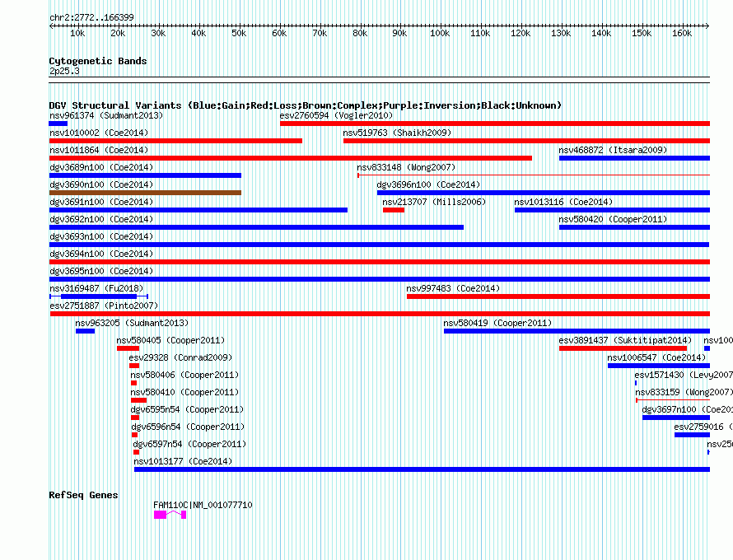Select the nsv963205 (Sudmant2013) blue bar
Image resolution: width=733 pixels, height=560 pixels.
point(85,331)
